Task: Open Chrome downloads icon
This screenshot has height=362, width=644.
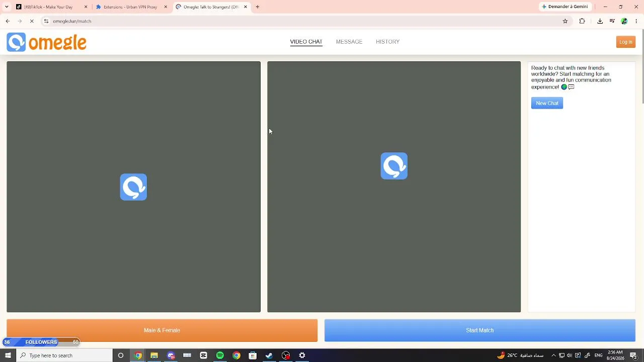Action: tap(600, 21)
